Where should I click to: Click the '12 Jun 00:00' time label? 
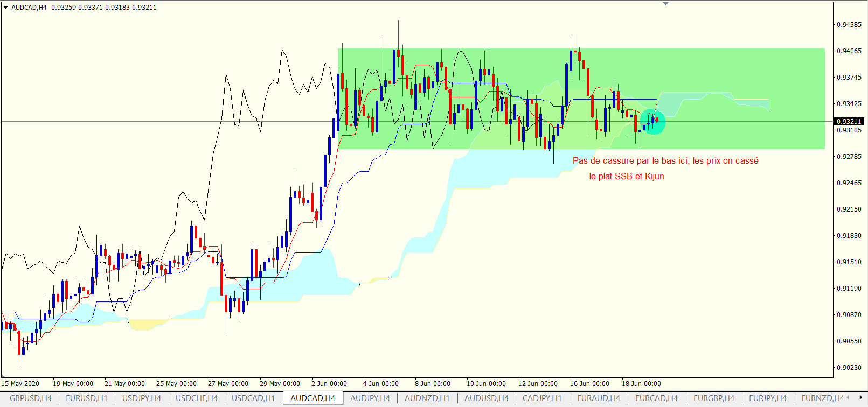(x=538, y=384)
